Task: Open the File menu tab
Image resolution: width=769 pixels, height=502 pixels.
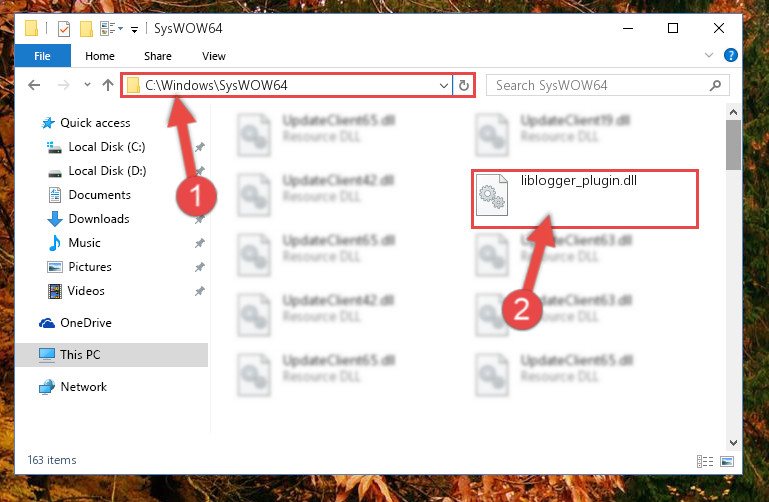Action: pyautogui.click(x=43, y=56)
